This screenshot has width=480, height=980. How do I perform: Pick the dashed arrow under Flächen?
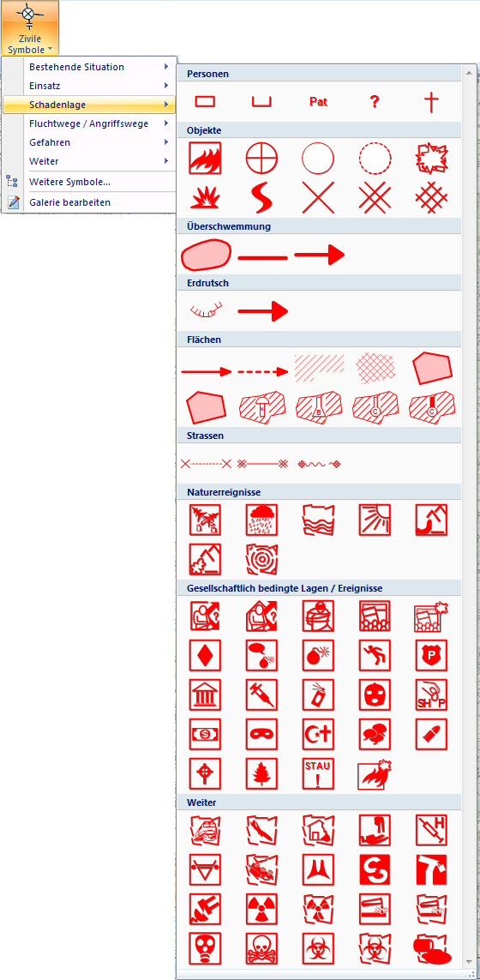tap(262, 372)
